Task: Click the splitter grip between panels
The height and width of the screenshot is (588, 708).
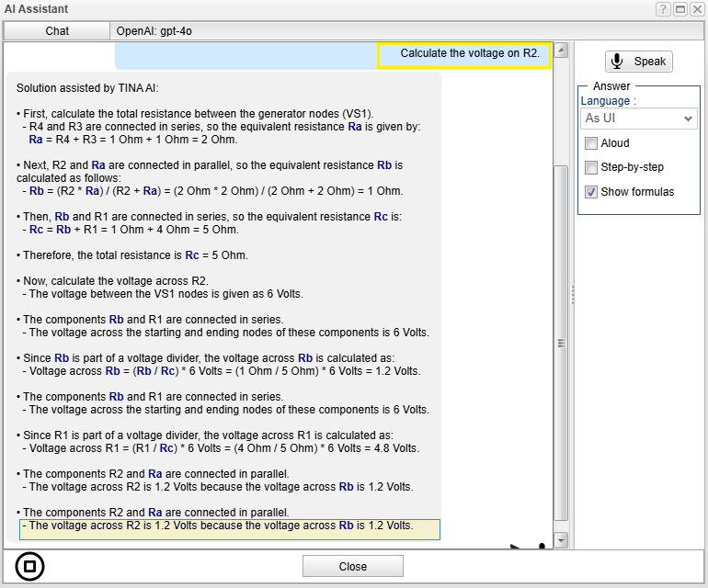Action: coord(573,295)
